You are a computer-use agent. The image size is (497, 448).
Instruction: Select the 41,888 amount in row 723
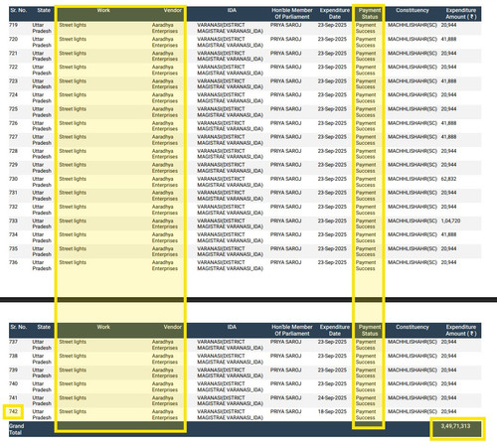coord(448,80)
